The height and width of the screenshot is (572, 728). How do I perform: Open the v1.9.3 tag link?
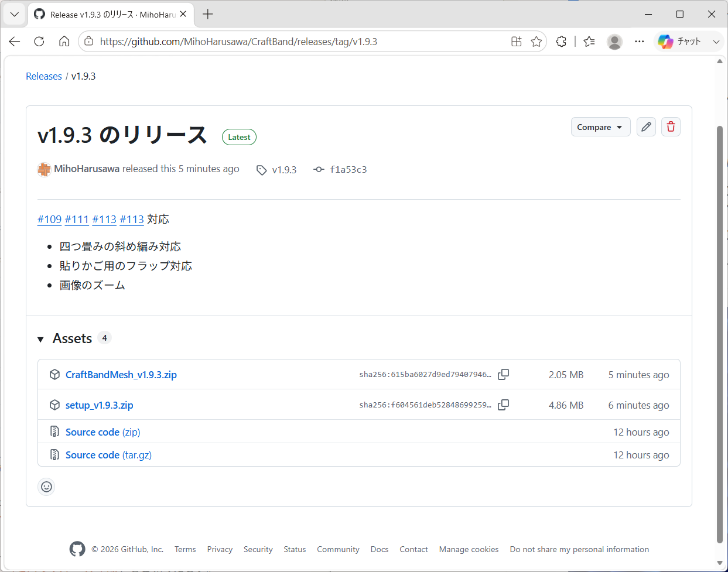pyautogui.click(x=284, y=170)
